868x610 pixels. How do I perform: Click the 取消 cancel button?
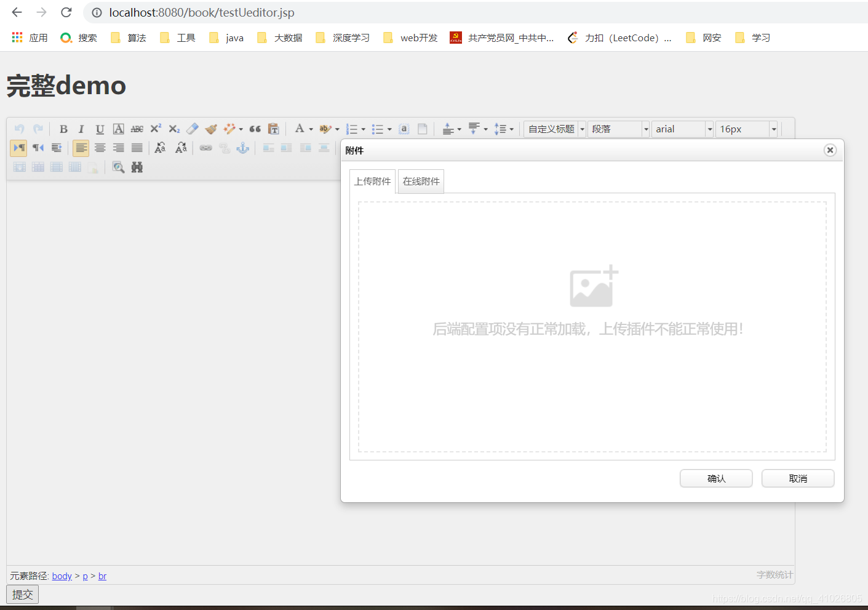[x=798, y=478]
